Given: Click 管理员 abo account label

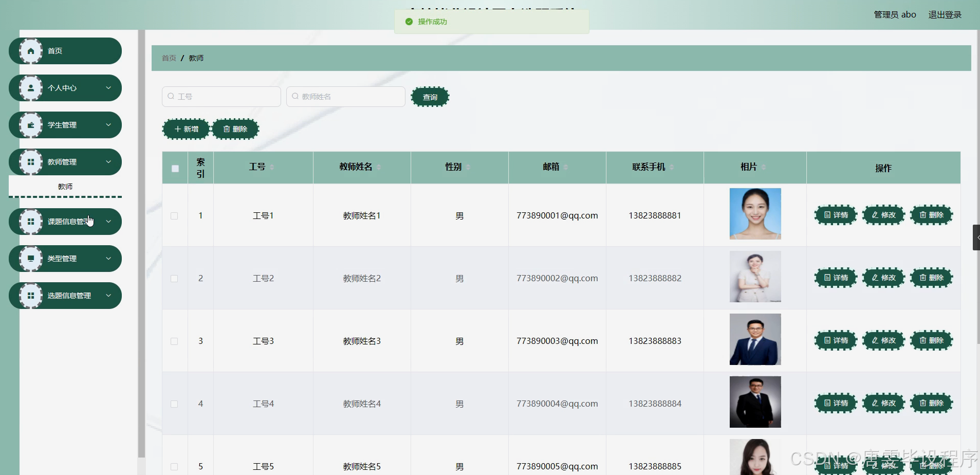Looking at the screenshot, I should (x=895, y=14).
